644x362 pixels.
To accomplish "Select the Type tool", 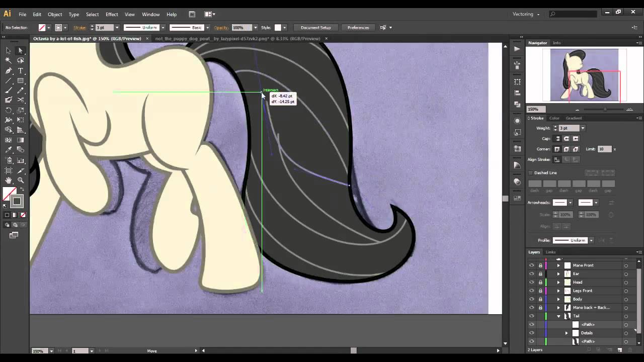I will (x=21, y=71).
